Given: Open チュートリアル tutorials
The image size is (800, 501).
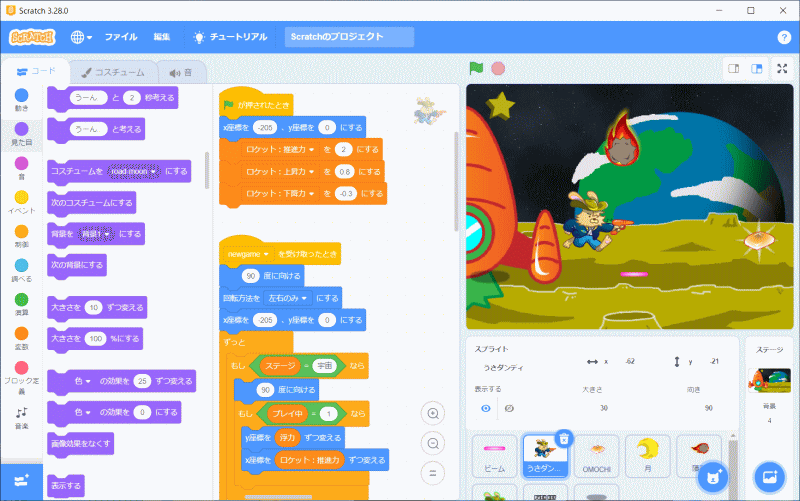Looking at the screenshot, I should click(x=230, y=37).
